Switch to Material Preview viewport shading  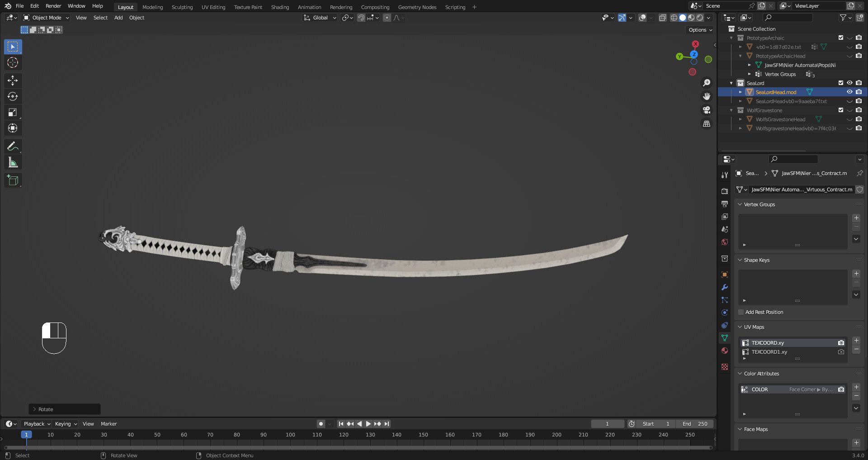point(691,18)
